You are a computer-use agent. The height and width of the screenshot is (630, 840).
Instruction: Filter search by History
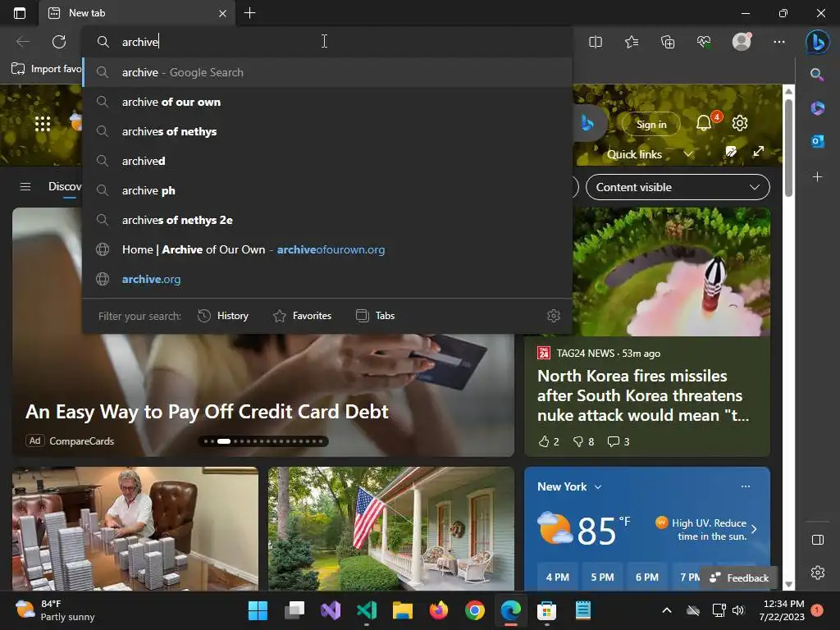[x=223, y=316]
